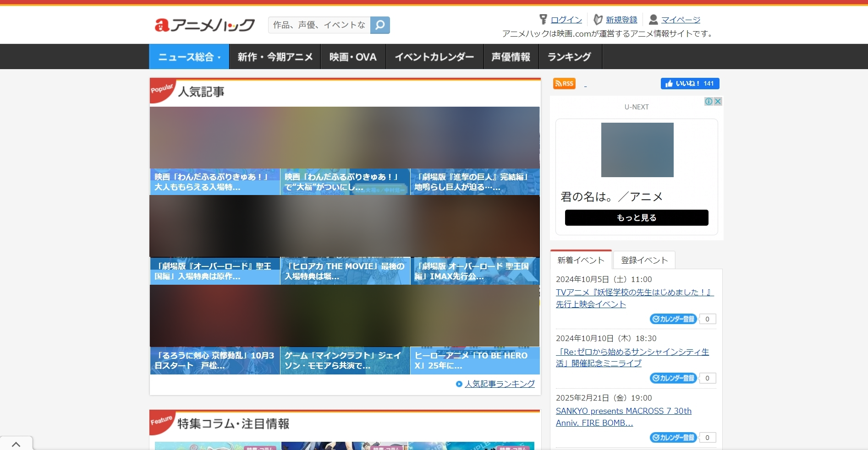Viewport: 868px width, 450px height.
Task: Close the U-NEXT advertisement
Action: tap(718, 102)
